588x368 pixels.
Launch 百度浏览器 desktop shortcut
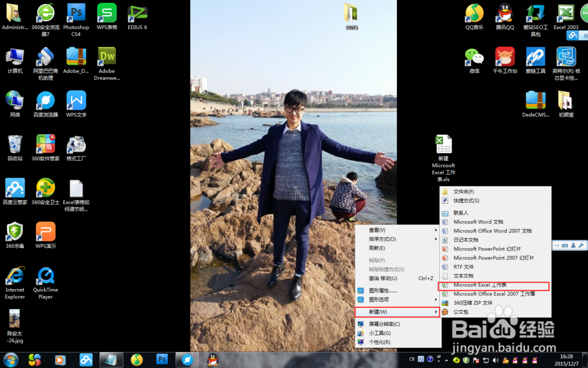point(45,104)
